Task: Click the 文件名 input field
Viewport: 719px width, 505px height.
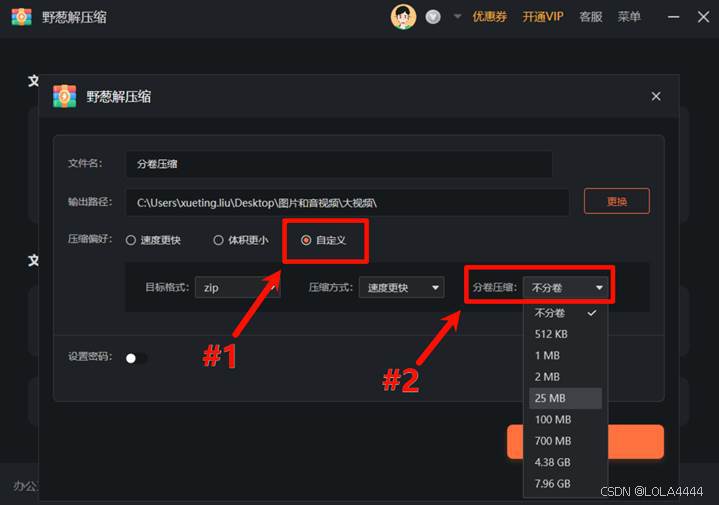Action: tap(339, 164)
